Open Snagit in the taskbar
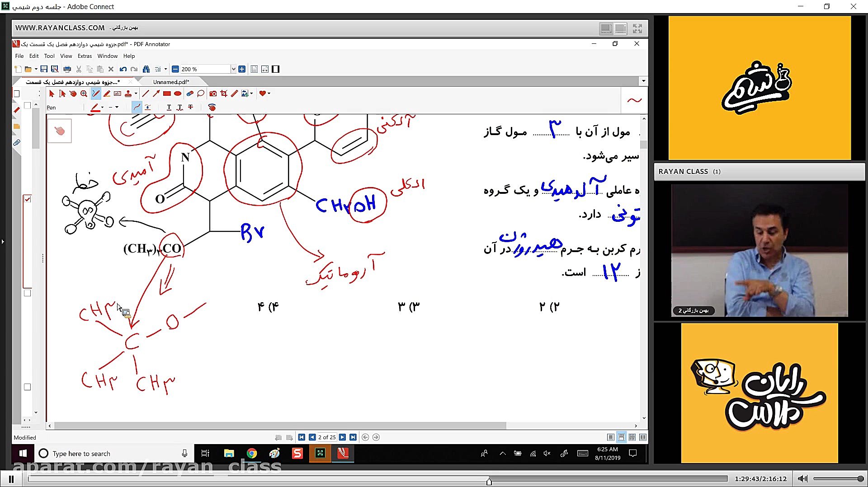The height and width of the screenshot is (487, 868). tap(297, 453)
